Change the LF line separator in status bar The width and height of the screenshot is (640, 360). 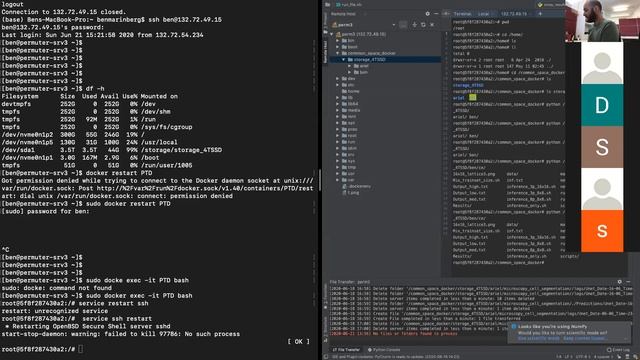[568, 357]
